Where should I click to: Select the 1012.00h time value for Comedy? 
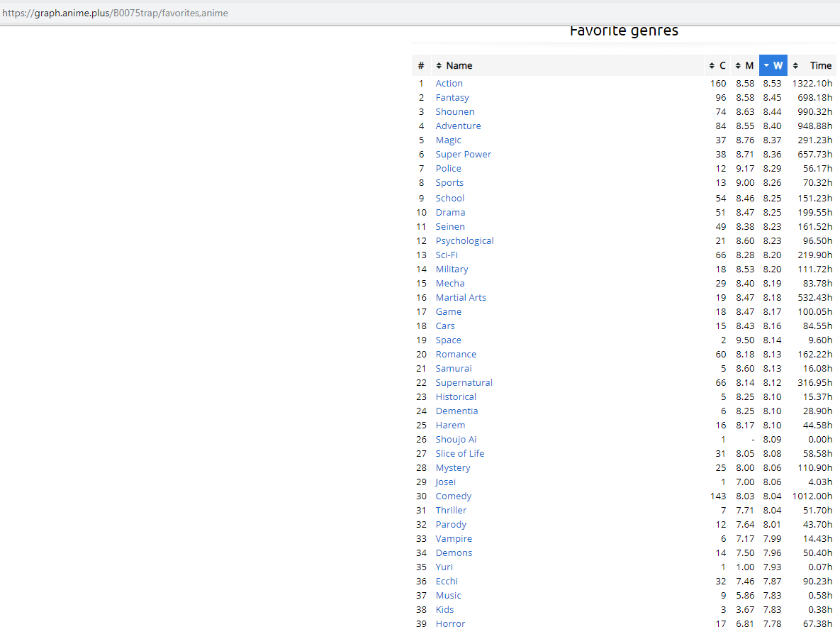(812, 496)
